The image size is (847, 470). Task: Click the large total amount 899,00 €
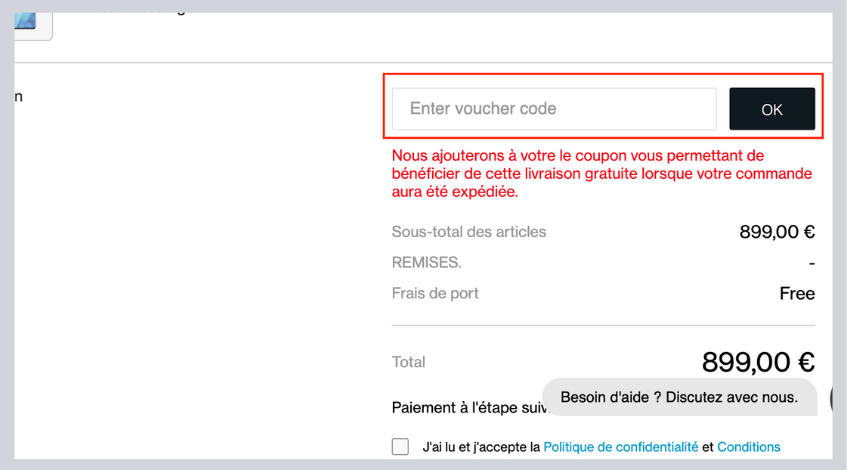tap(758, 362)
